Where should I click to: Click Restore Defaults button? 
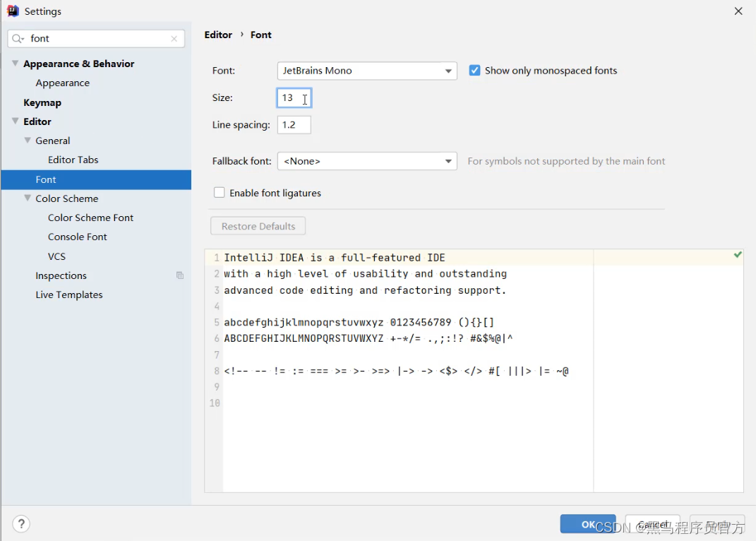(258, 226)
